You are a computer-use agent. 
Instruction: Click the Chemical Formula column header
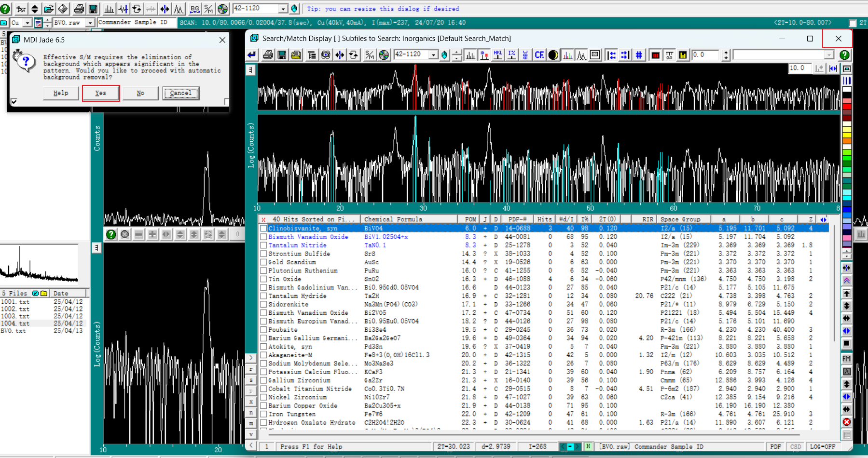410,219
